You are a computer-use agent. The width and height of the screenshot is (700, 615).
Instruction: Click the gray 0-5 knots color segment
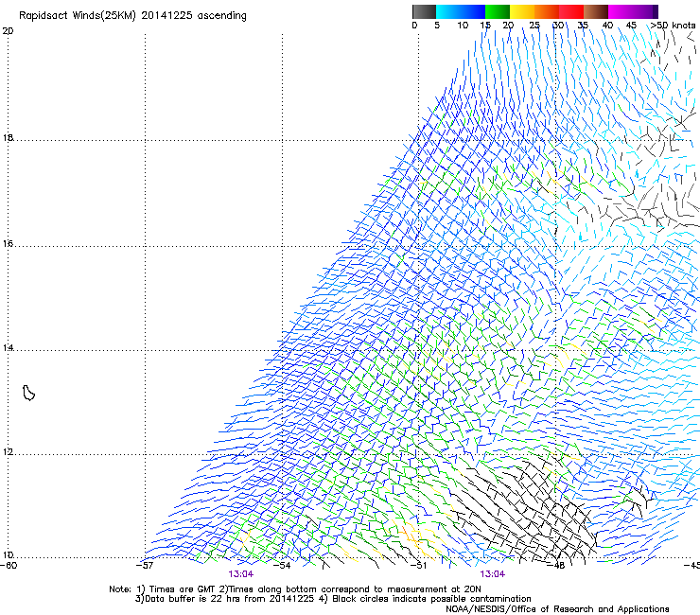point(424,11)
